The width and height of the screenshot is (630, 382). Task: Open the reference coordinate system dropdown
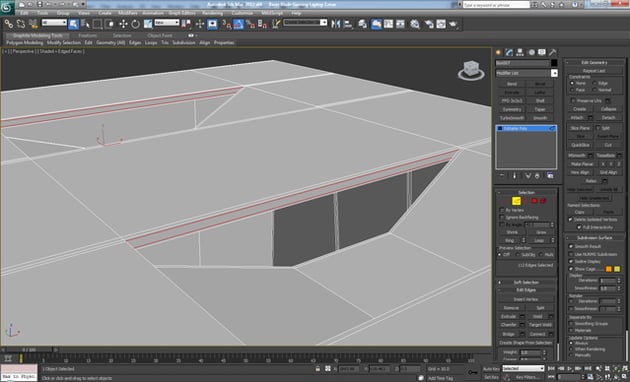[167, 23]
